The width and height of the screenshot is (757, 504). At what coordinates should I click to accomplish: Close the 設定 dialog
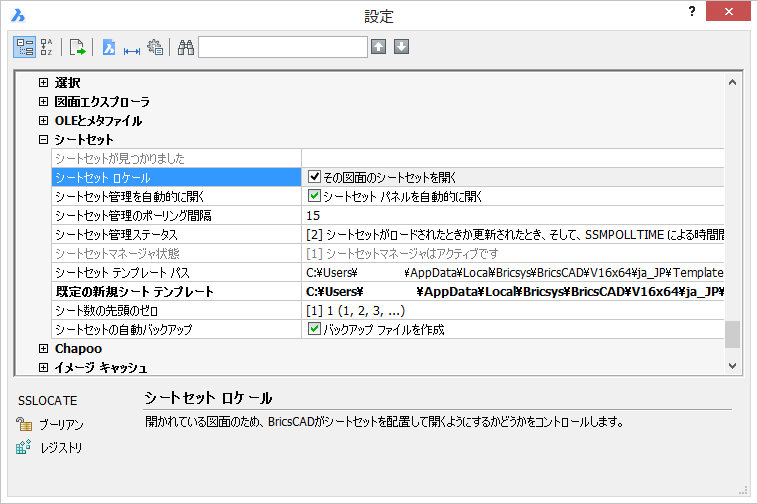(728, 11)
